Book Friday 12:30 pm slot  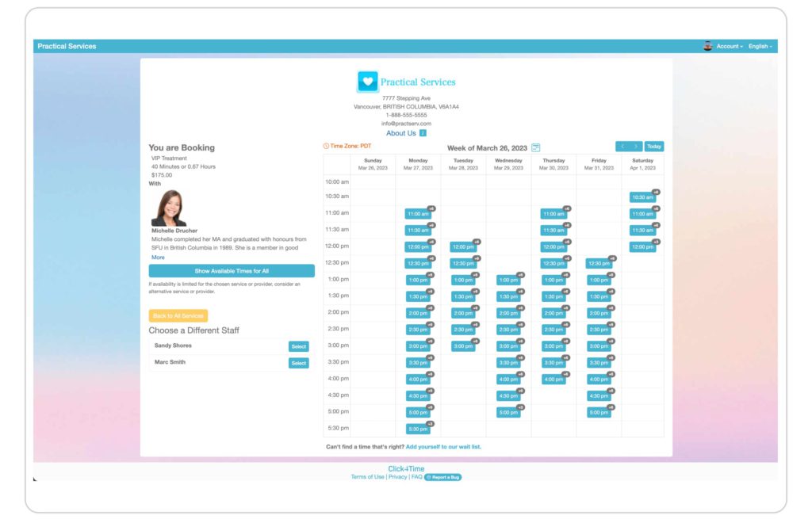point(599,263)
